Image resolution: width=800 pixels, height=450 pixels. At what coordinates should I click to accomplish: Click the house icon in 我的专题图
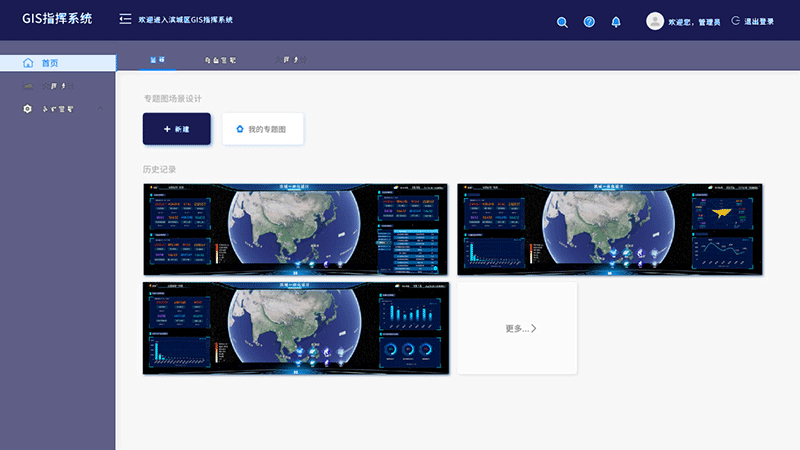click(239, 130)
